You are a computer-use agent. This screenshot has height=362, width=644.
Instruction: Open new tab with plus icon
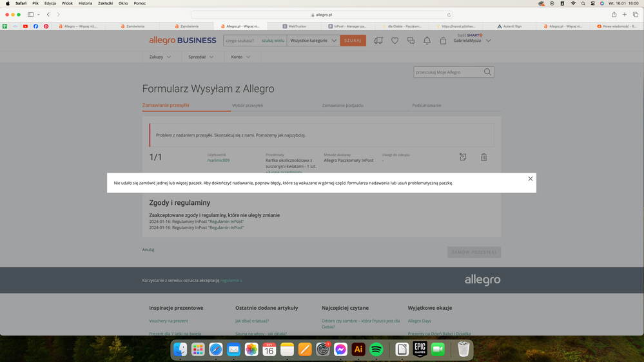click(x=625, y=14)
